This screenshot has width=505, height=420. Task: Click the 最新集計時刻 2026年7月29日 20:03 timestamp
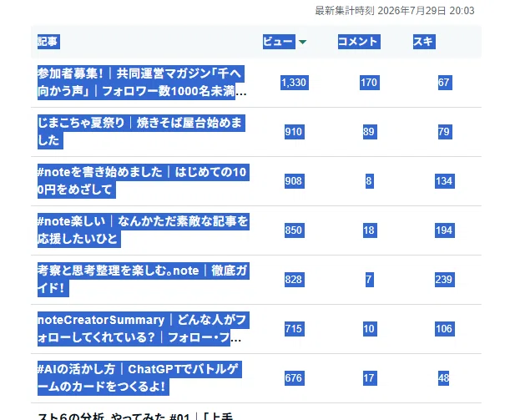point(395,11)
